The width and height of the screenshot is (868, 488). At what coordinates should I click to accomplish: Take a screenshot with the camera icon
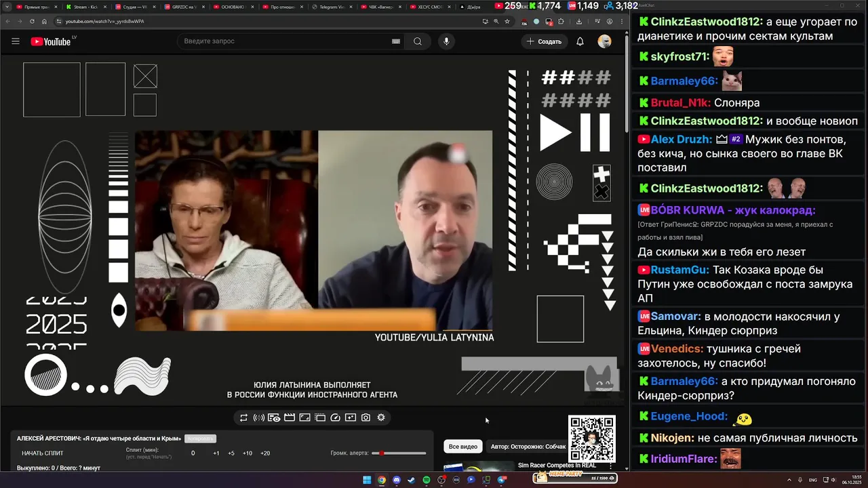click(366, 418)
